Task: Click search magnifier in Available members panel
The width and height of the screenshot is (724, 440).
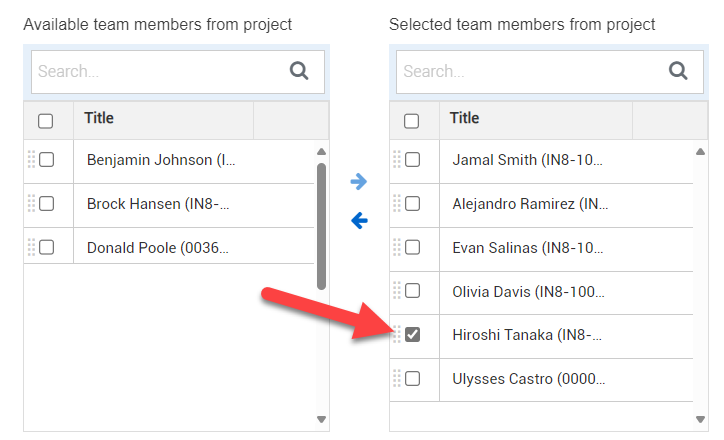Action: click(x=299, y=71)
